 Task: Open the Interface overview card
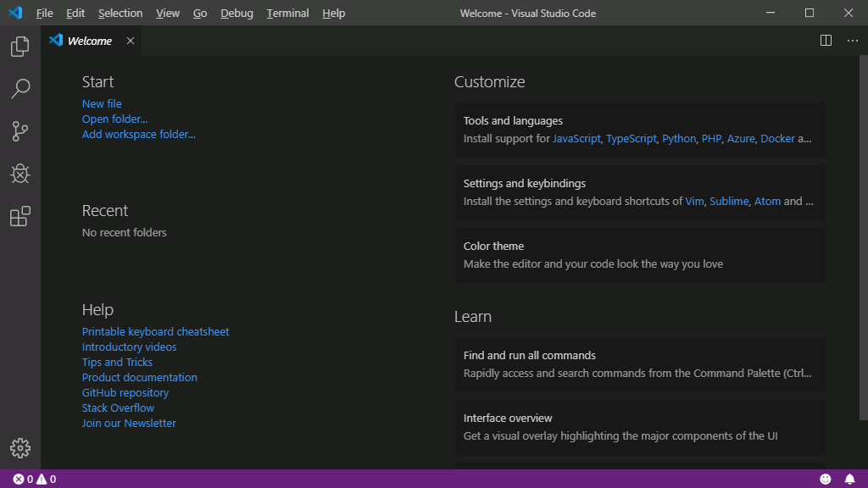click(x=640, y=427)
